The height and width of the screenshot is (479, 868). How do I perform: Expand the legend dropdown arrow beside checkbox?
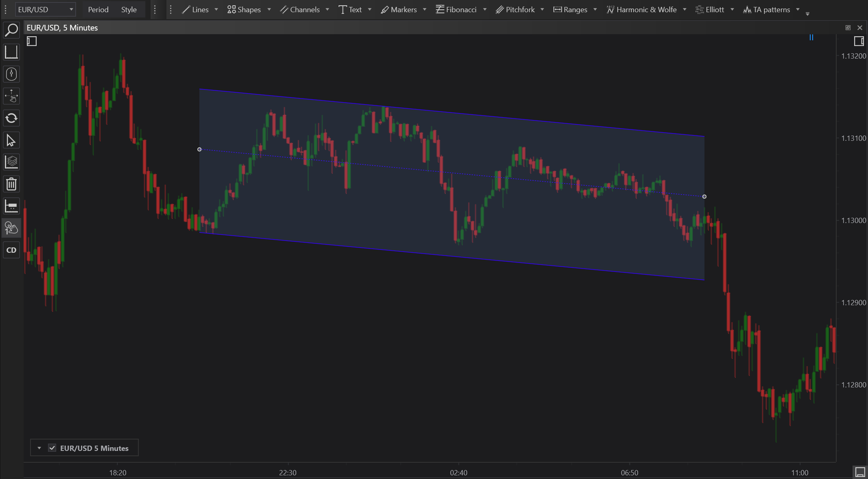(x=39, y=448)
